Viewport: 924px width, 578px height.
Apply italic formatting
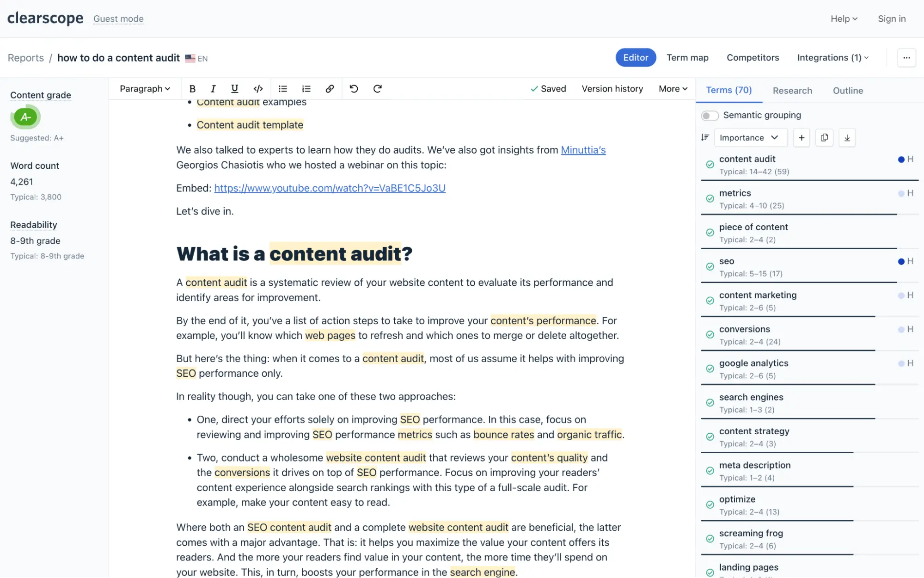[x=213, y=89]
